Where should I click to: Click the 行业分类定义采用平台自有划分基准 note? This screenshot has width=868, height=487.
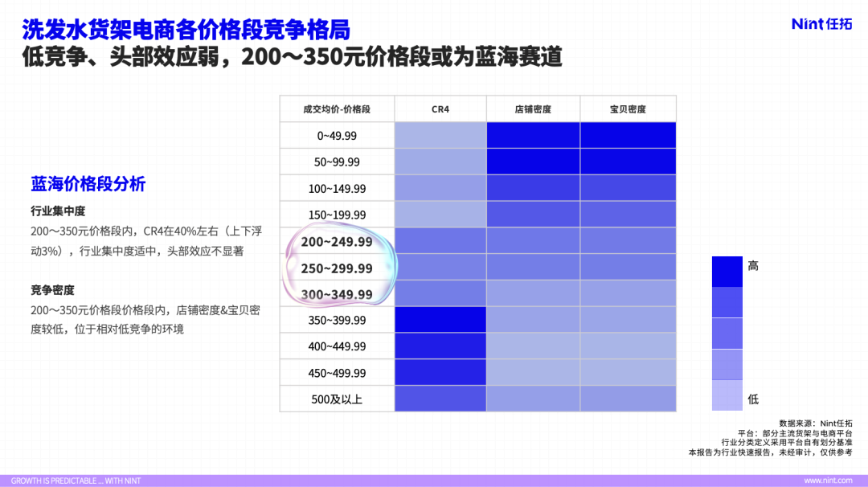point(787,443)
